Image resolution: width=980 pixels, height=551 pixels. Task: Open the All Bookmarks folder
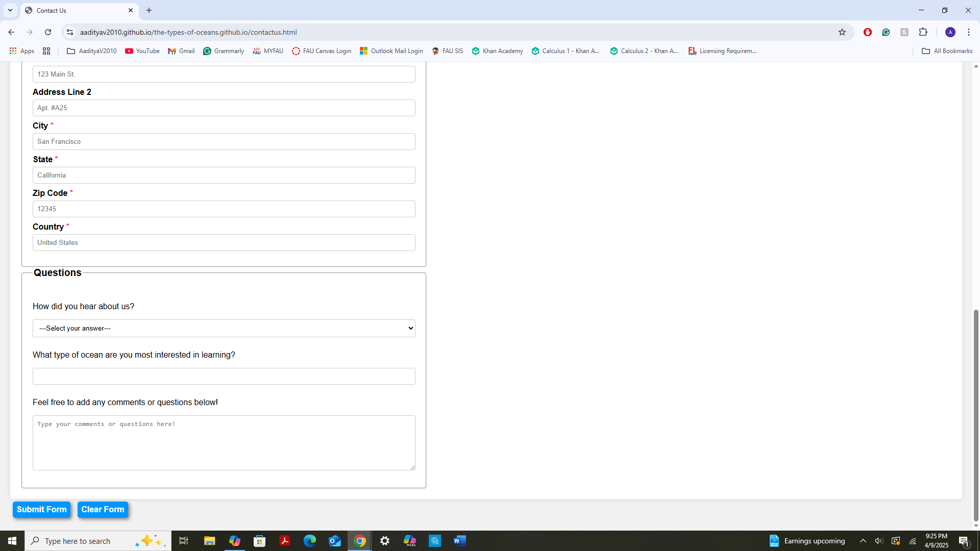947,51
